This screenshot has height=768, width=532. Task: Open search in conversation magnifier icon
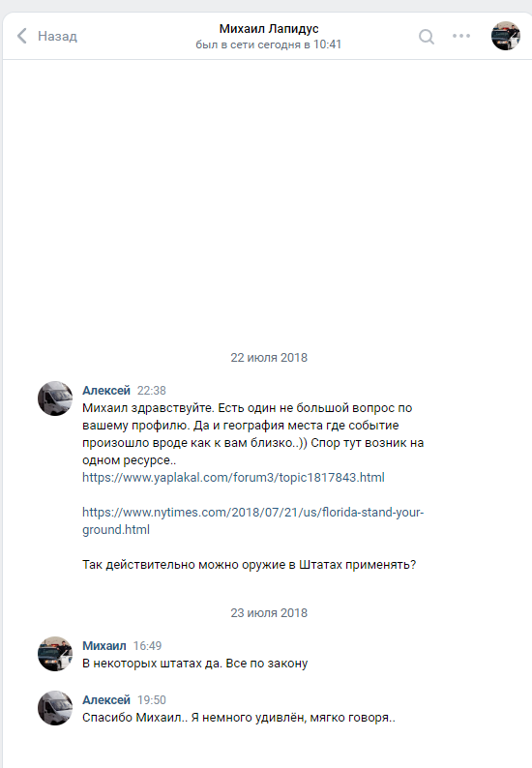(427, 36)
